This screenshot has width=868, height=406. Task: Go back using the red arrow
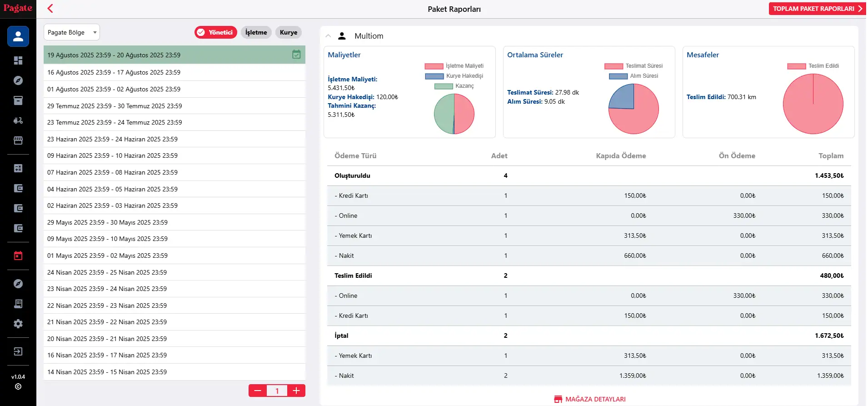coord(50,9)
